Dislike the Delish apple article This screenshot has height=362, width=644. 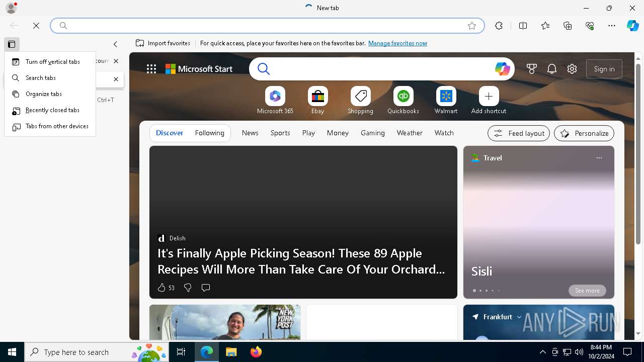[x=188, y=288]
